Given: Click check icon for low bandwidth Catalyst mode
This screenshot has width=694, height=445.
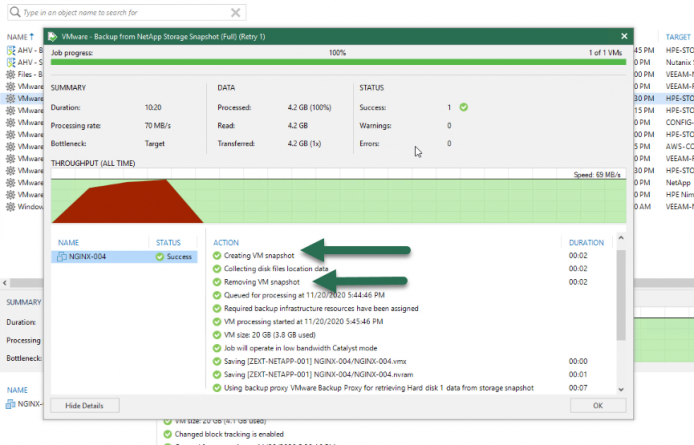Looking at the screenshot, I should coord(217,348).
